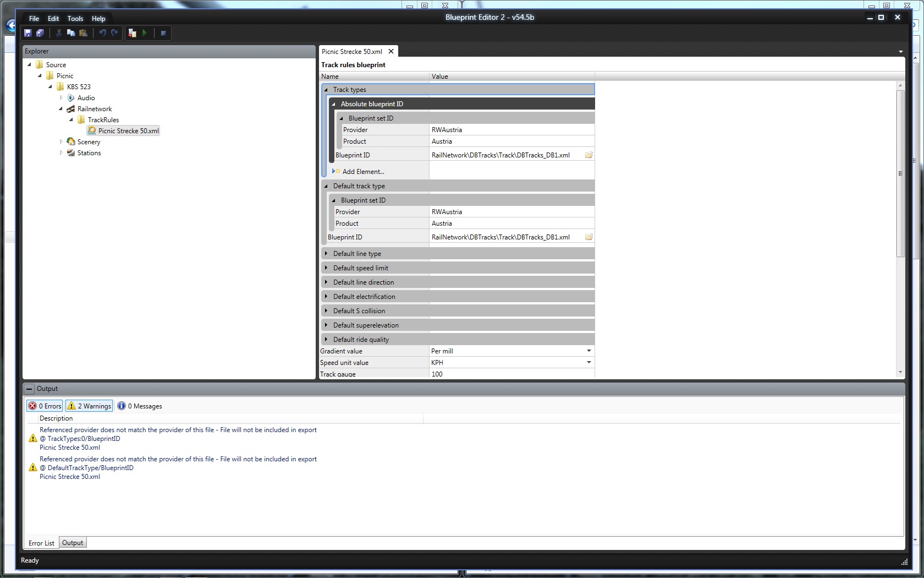
Task: Switch to the Error List tab
Action: 42,543
